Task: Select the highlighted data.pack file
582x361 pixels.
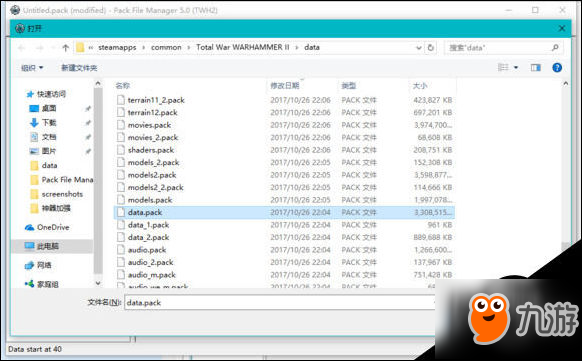Action: [x=284, y=212]
